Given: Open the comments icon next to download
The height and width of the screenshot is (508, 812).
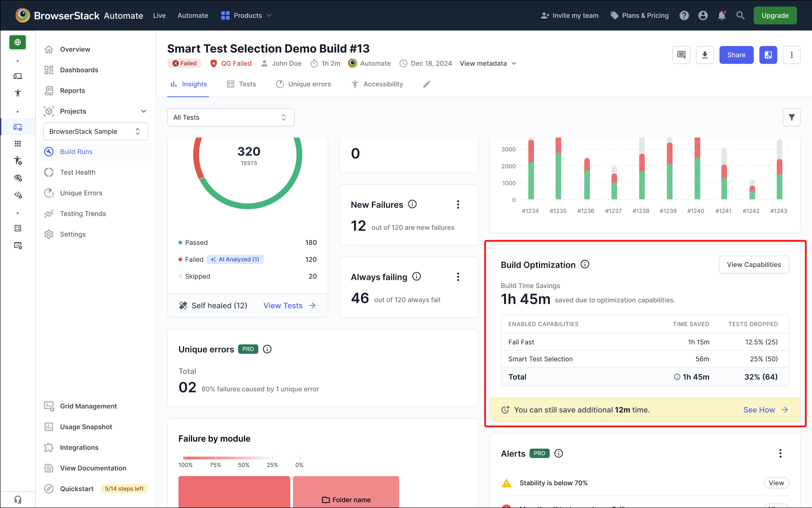Looking at the screenshot, I should point(681,55).
